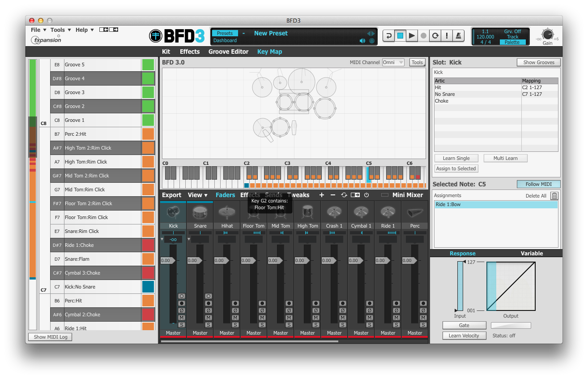Viewport: 588px width, 379px height.
Task: Click the mixer toolbar panel-arrow icon
Action: (355, 195)
